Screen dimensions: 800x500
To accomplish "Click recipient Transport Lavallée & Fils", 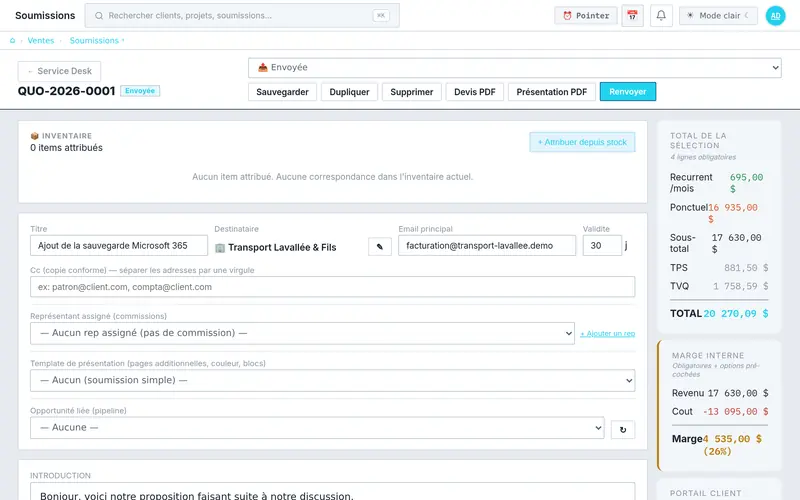I will click(282, 247).
